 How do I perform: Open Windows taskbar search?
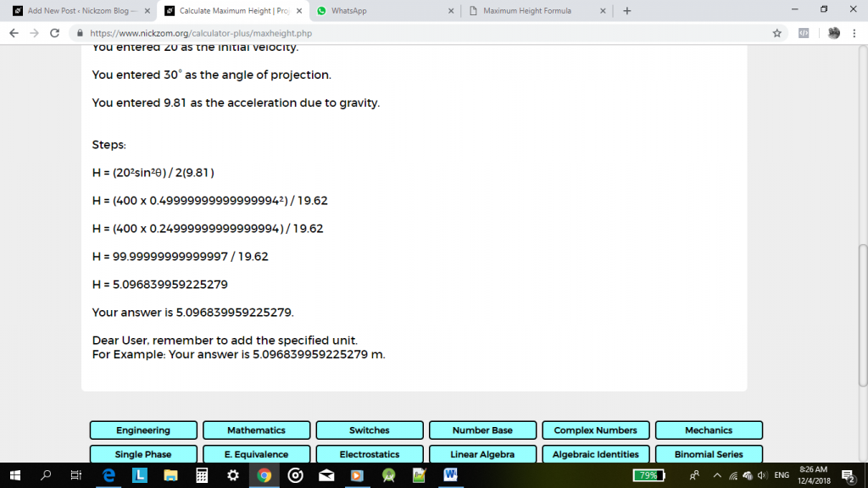(46, 475)
